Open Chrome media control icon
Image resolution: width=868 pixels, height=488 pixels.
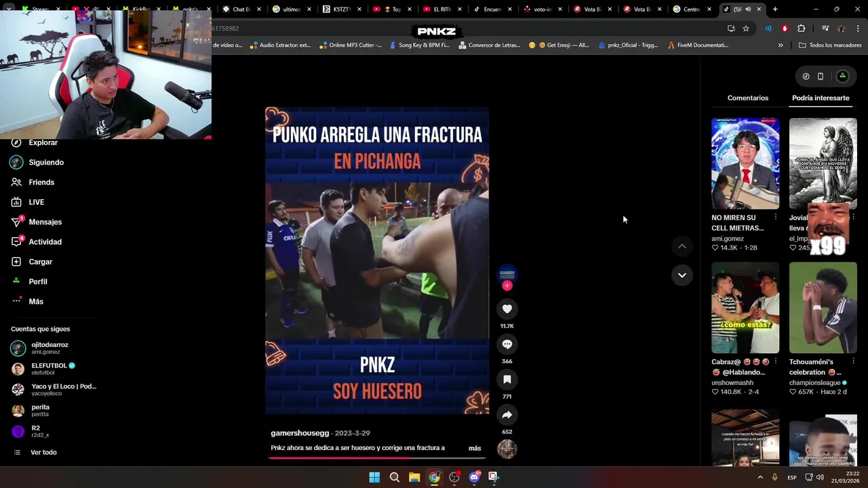point(825,28)
